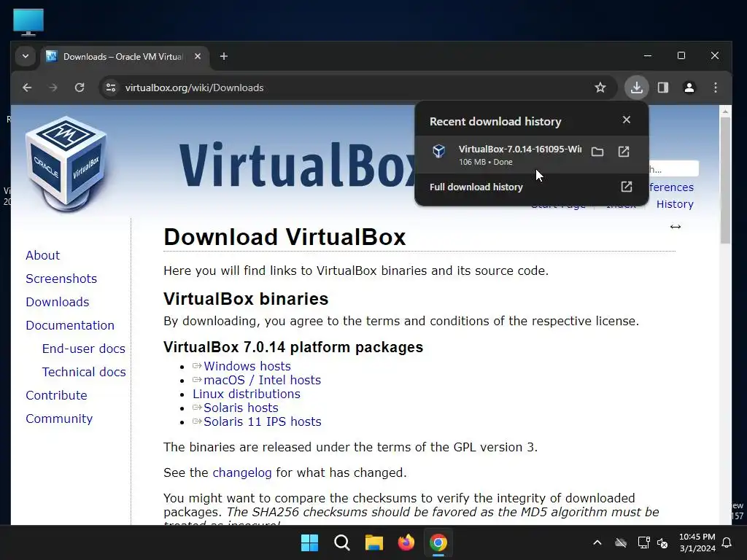Click the Windows hosts download link

pos(247,366)
